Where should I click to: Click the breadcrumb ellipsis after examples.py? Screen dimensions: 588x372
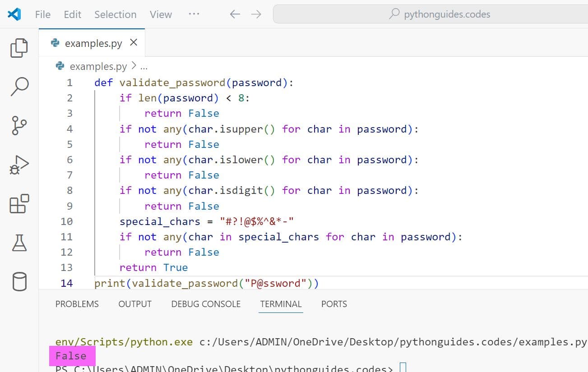pos(144,67)
